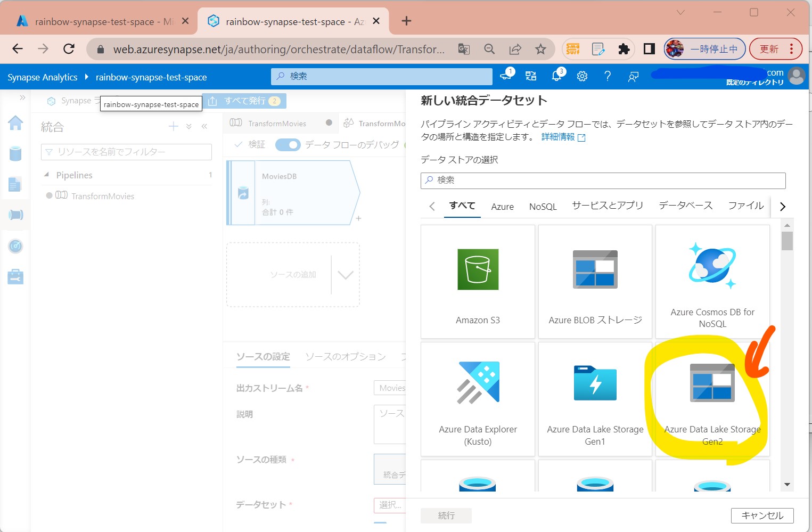The image size is (812, 532).
Task: Open the help question mark icon
Action: 608,76
